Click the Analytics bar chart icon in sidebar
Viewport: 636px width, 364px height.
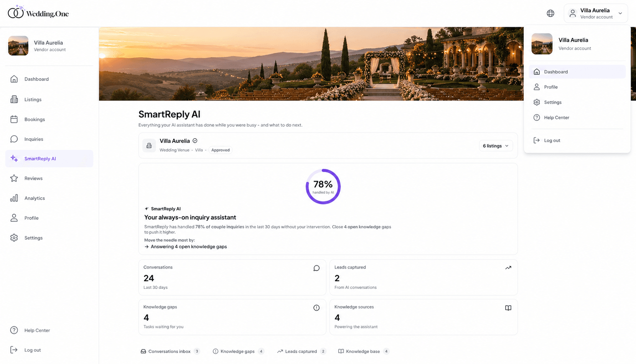coord(14,198)
